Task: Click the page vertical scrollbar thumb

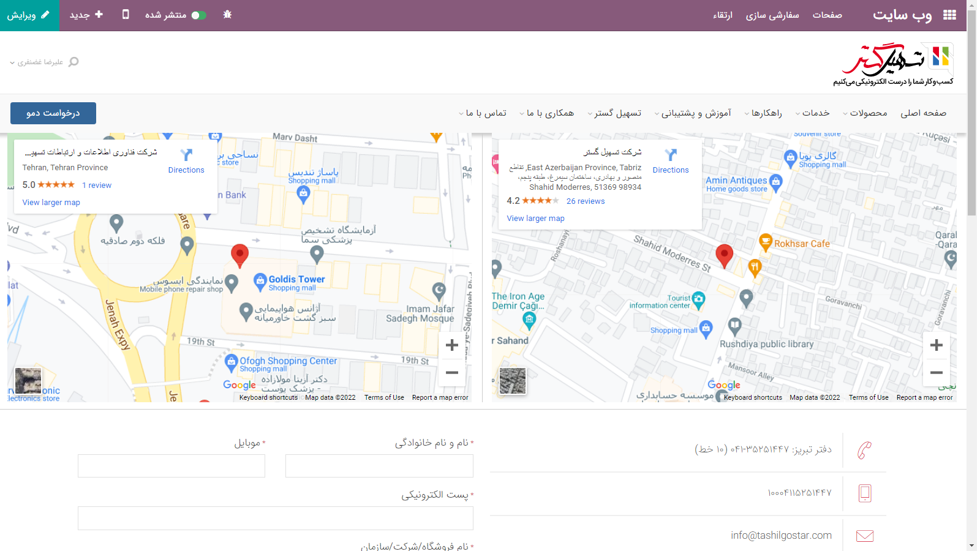Action: pyautogui.click(x=972, y=113)
